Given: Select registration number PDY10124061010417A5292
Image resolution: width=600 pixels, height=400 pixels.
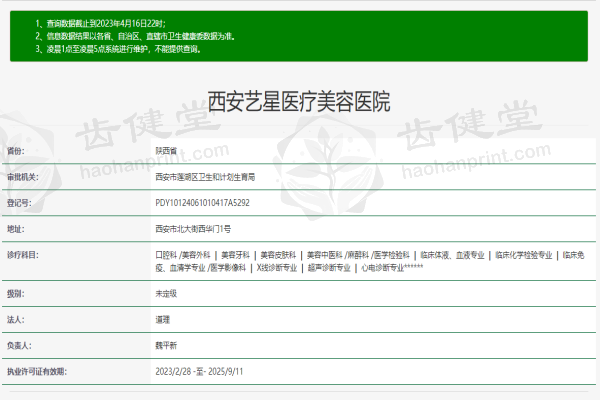Looking at the screenshot, I should [202, 203].
